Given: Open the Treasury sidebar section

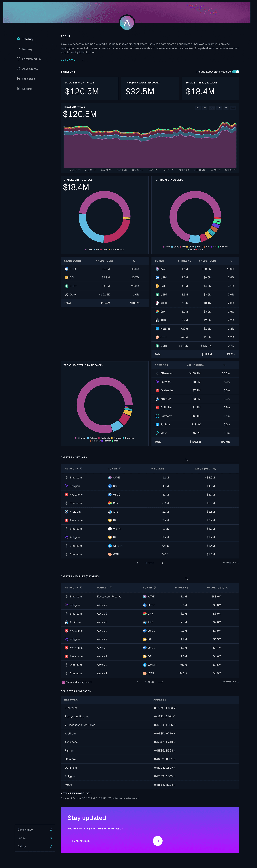Looking at the screenshot, I should 35,39.
